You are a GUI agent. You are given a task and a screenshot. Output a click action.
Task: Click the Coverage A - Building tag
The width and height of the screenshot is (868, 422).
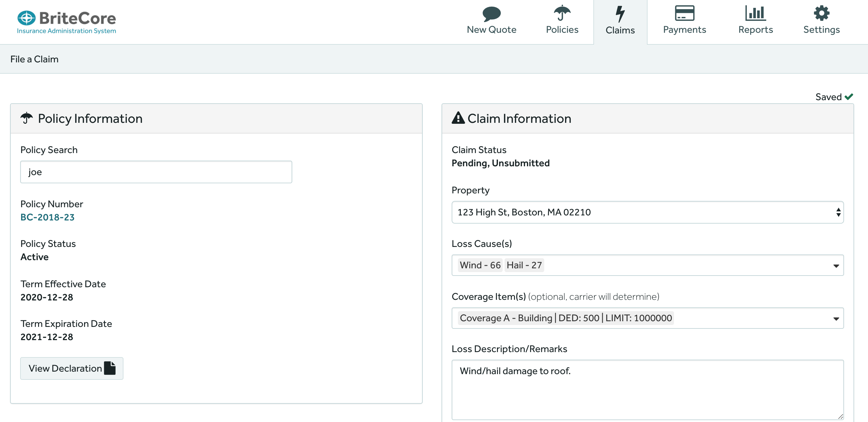[565, 318]
